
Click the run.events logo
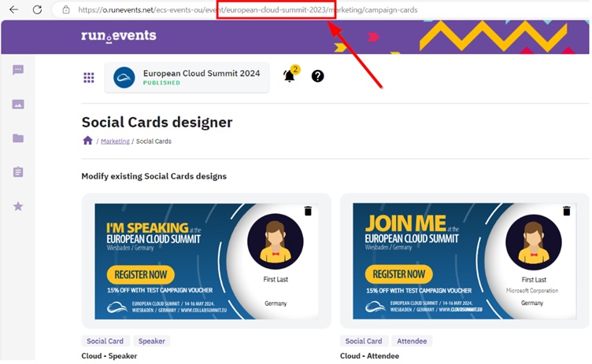[118, 36]
